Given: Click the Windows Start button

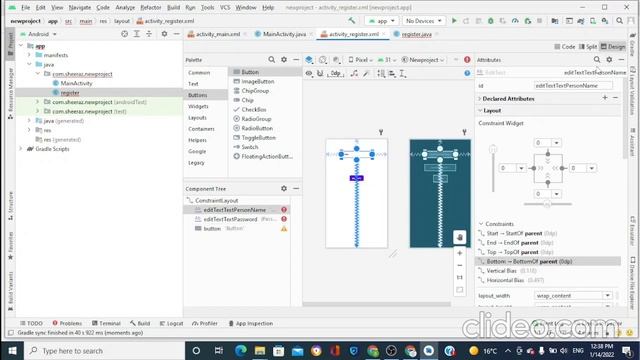Looking at the screenshot, I should pyautogui.click(x=12, y=351).
